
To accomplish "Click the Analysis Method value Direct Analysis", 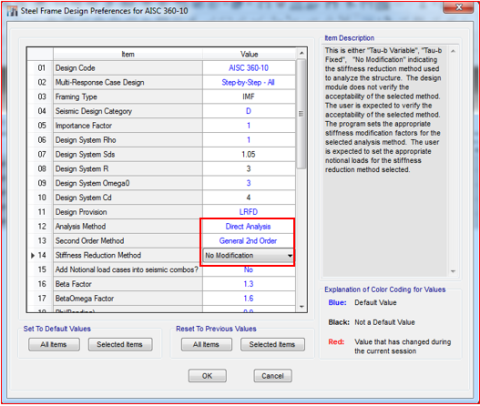I will pos(248,227).
